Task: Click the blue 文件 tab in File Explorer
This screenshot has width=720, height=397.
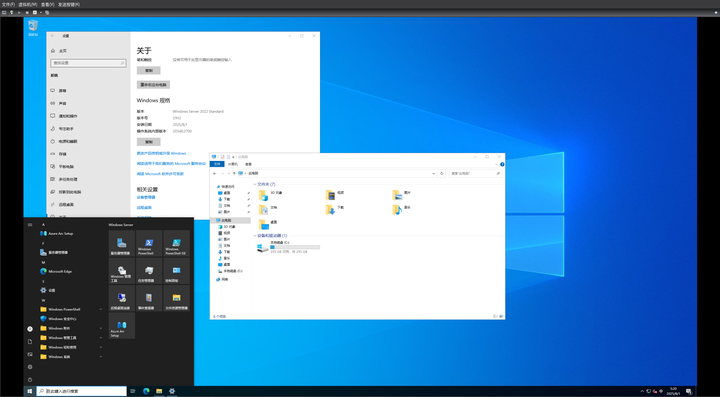Action: [217, 164]
